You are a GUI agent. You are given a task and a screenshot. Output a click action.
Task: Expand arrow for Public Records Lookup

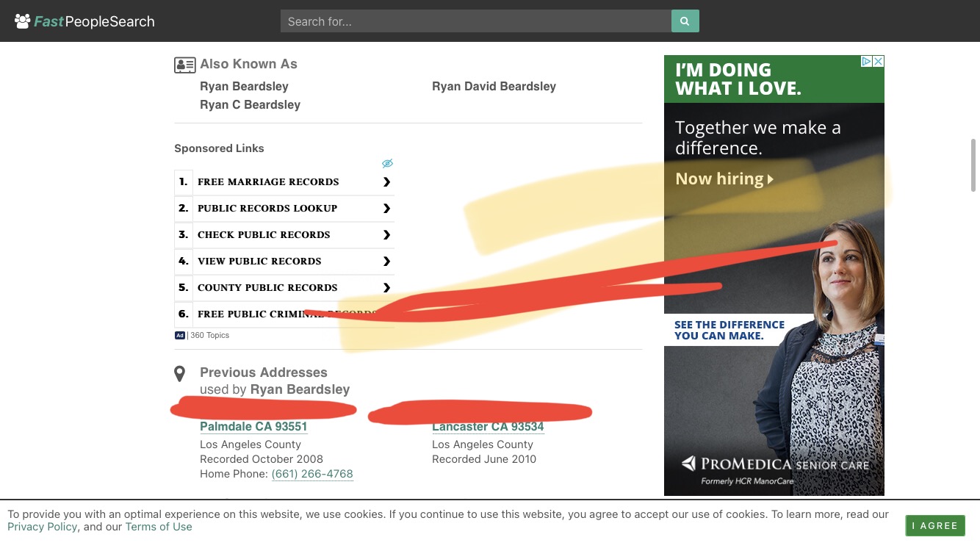386,208
